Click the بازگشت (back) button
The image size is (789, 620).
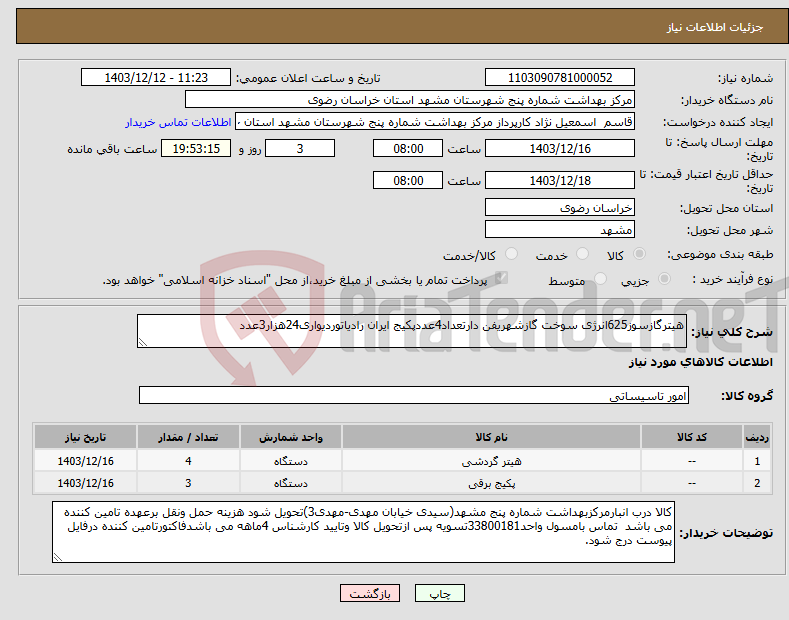pyautogui.click(x=370, y=593)
